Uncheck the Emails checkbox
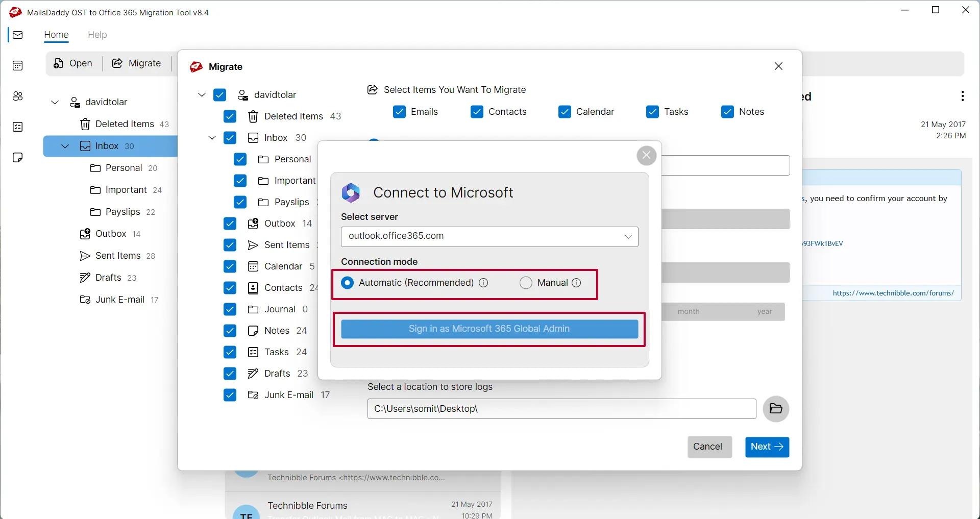 [x=399, y=112]
